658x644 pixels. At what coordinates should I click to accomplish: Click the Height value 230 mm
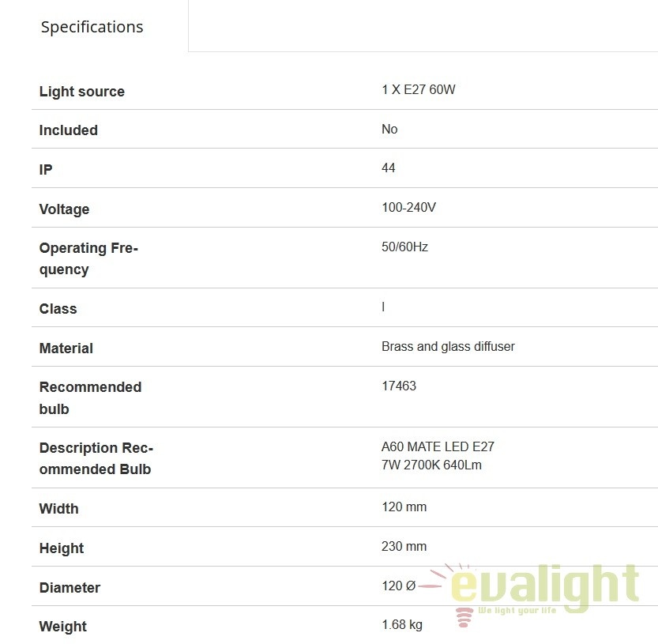pos(404,546)
